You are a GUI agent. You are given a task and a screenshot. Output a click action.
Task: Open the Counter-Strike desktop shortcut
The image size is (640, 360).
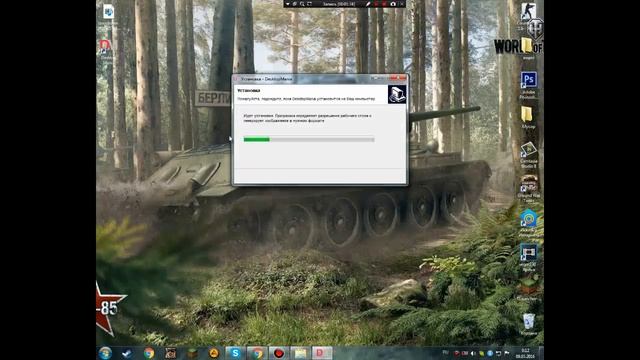[528, 12]
